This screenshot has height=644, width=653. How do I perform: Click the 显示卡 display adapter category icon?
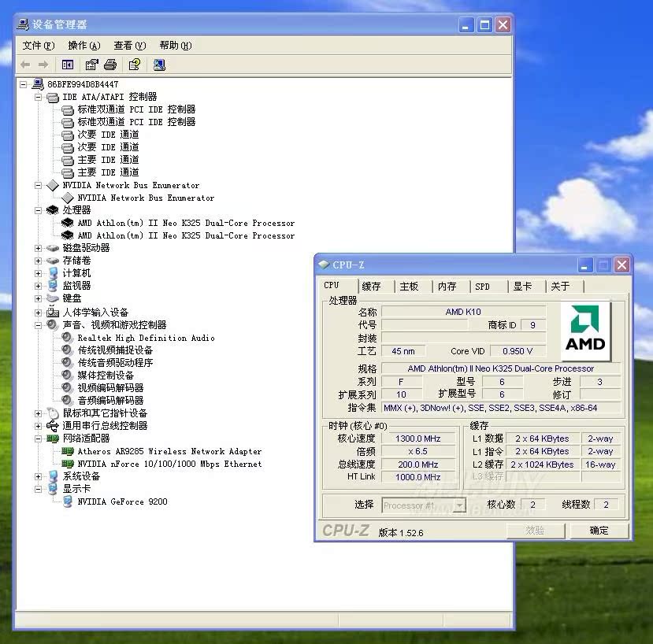pos(53,488)
